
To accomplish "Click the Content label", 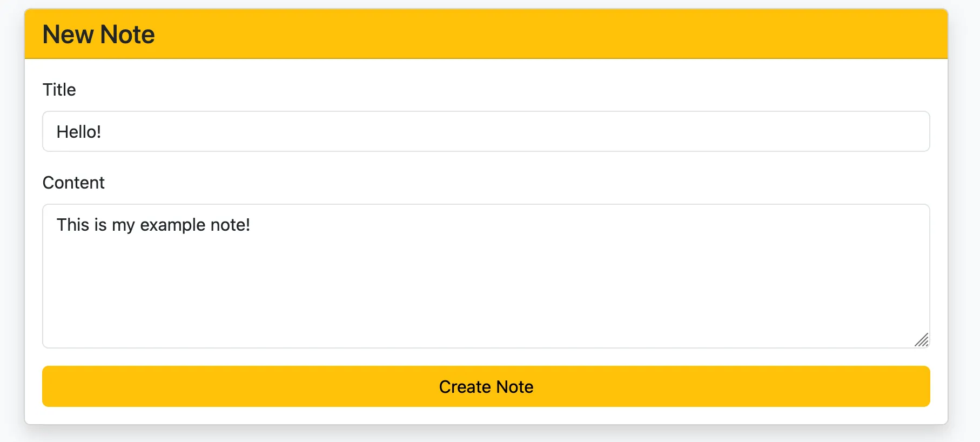I will point(73,182).
